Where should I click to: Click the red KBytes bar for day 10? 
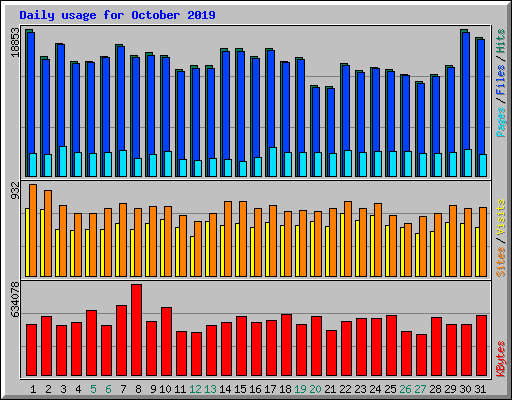click(166, 341)
